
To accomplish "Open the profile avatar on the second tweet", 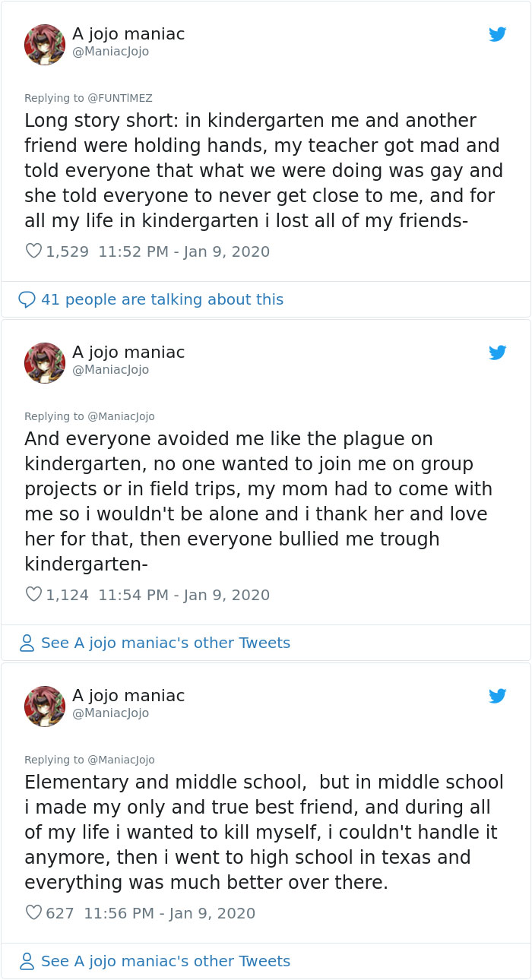I will 44,362.
